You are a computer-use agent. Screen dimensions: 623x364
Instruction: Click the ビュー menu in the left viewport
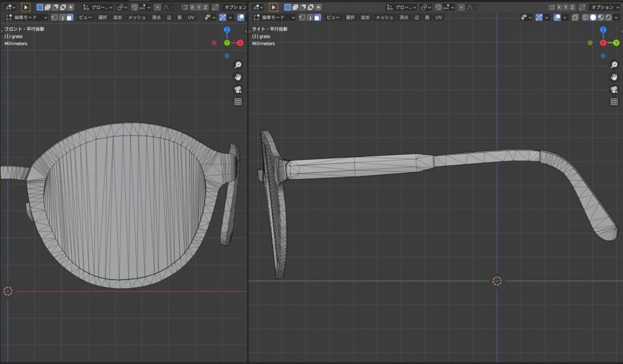point(85,18)
